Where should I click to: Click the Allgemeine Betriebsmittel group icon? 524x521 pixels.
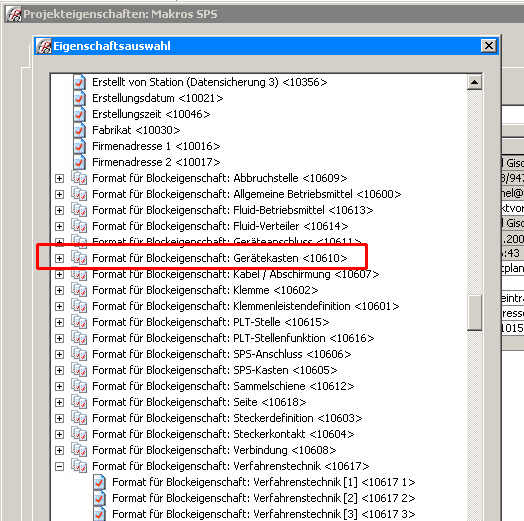pos(79,194)
